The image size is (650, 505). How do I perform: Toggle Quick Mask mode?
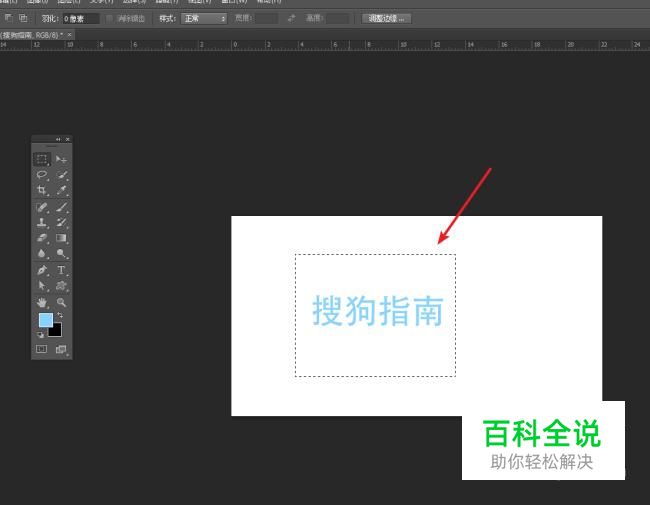(42, 349)
